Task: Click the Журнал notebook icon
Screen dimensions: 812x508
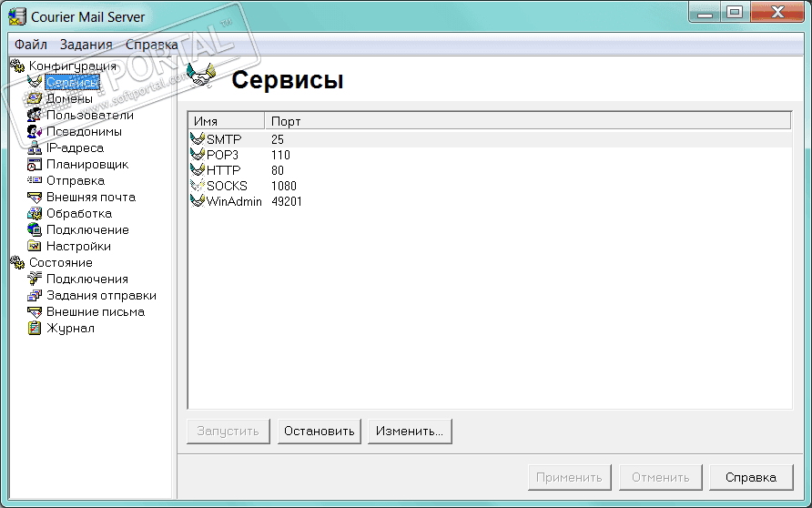Action: pos(35,328)
